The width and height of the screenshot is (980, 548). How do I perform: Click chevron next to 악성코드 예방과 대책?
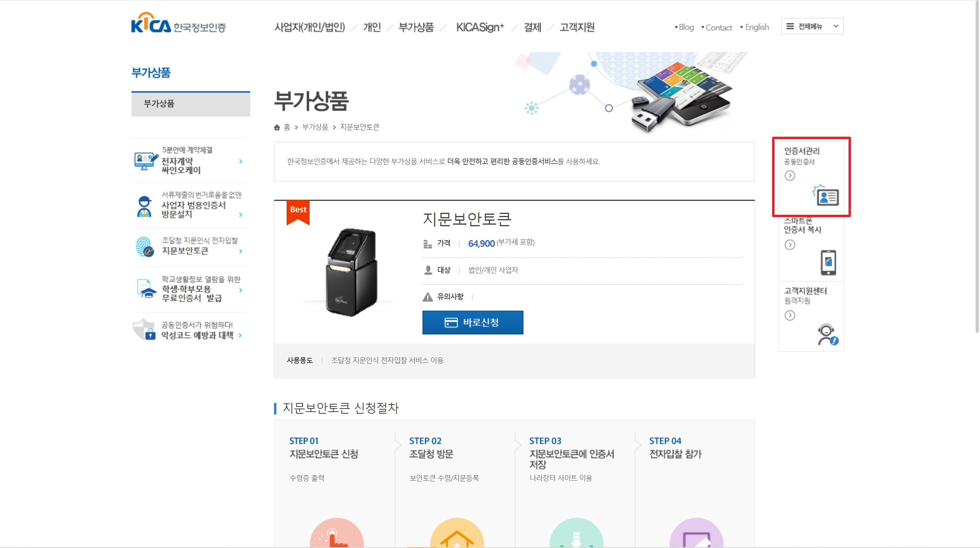(x=240, y=335)
